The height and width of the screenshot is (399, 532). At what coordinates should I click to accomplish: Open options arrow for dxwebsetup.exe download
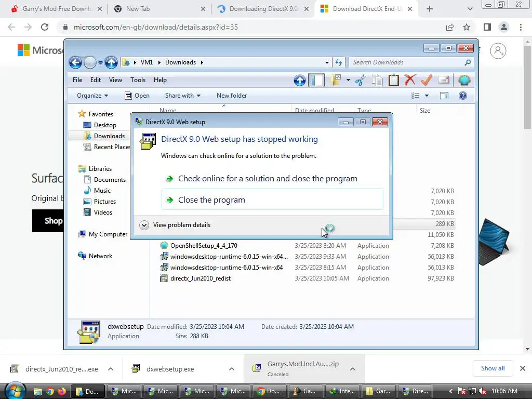(x=232, y=369)
